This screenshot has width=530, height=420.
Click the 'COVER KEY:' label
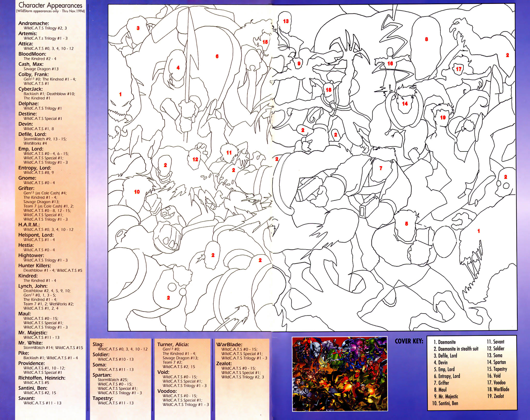409,341
